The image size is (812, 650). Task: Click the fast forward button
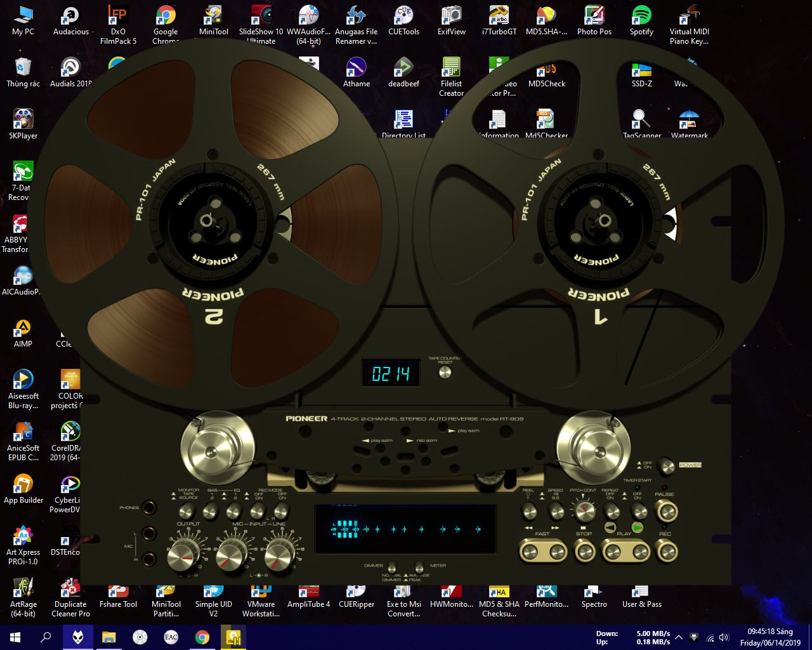click(556, 551)
